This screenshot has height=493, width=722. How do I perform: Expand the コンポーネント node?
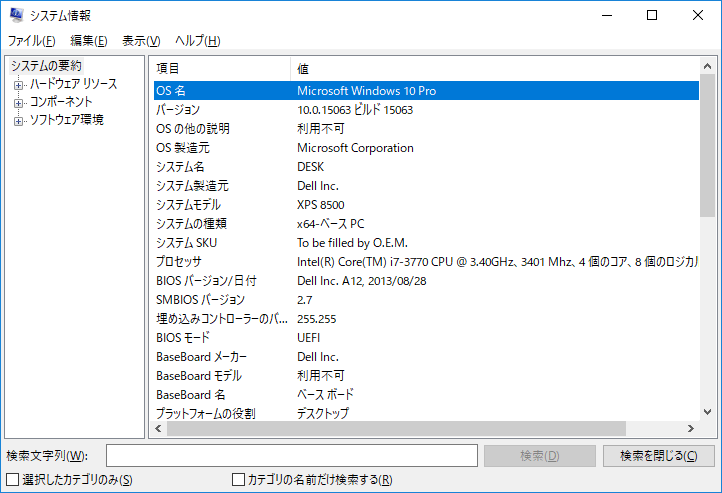point(18,103)
